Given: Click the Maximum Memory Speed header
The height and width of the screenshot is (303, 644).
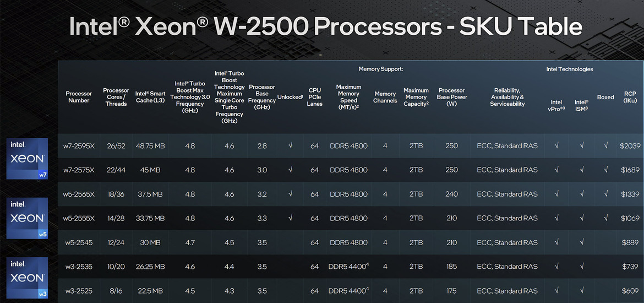Looking at the screenshot, I should point(349,97).
